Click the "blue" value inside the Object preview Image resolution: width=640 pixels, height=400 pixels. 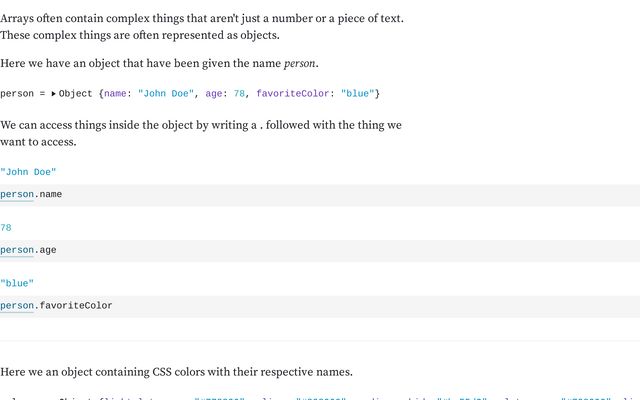pyautogui.click(x=358, y=93)
